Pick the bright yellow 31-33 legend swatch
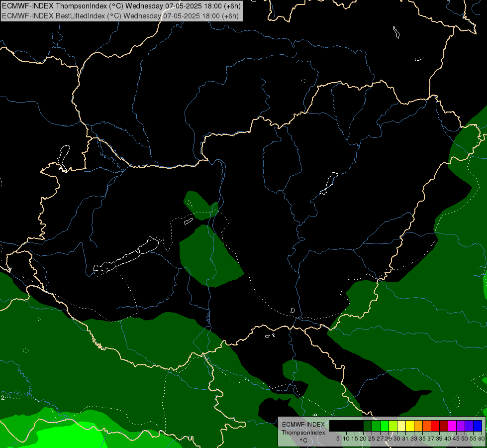 (x=410, y=426)
